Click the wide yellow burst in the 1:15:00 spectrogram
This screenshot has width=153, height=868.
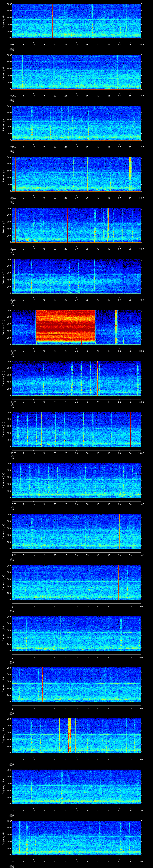[x=70, y=735]
